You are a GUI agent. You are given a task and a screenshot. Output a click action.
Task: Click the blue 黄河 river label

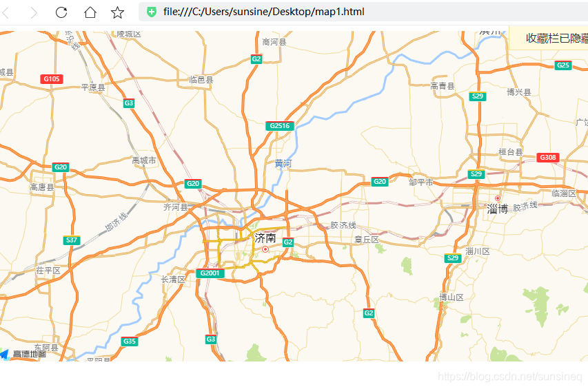coord(283,163)
